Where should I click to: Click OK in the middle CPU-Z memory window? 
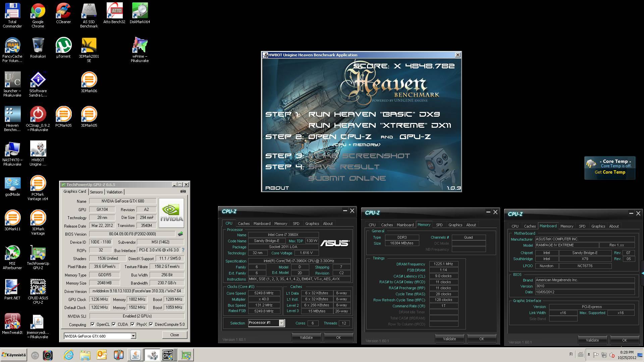[x=482, y=339]
